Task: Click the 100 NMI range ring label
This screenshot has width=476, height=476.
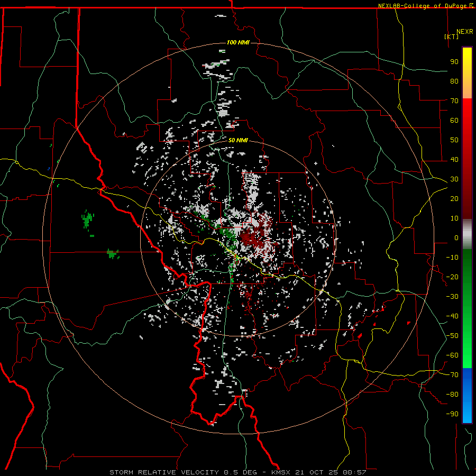Action: [238, 42]
